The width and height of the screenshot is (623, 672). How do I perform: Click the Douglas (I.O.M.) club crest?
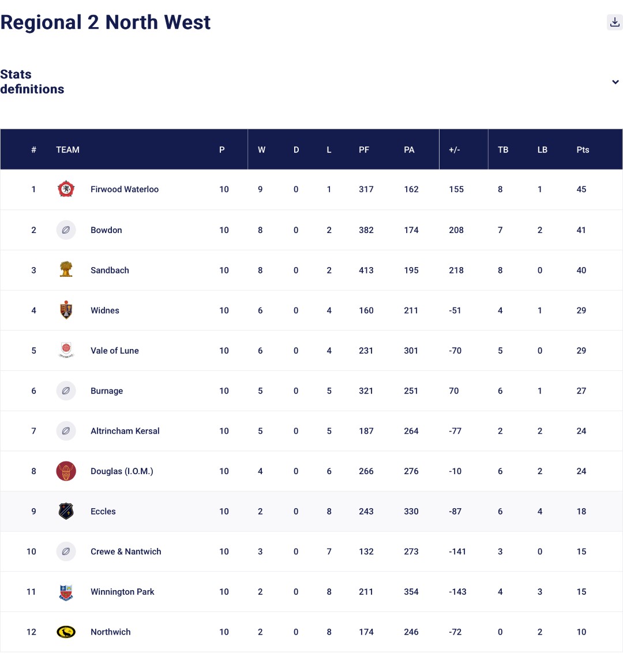pyautogui.click(x=66, y=471)
